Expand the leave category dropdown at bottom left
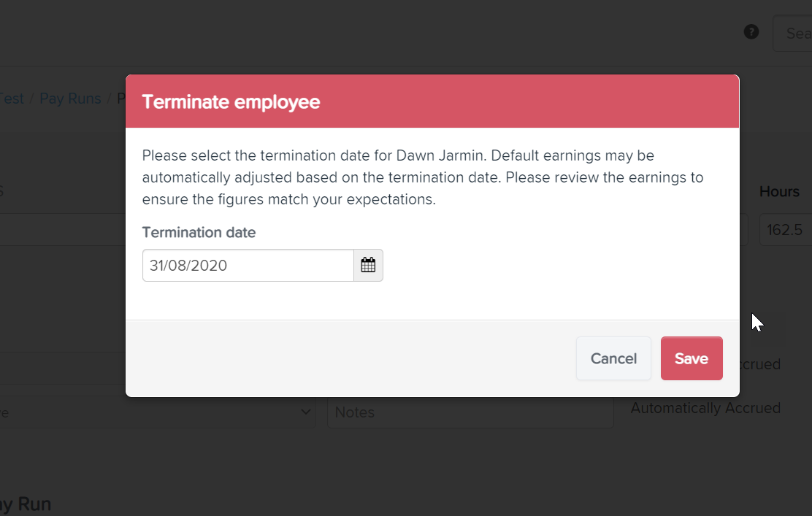The image size is (812, 516). tap(305, 412)
